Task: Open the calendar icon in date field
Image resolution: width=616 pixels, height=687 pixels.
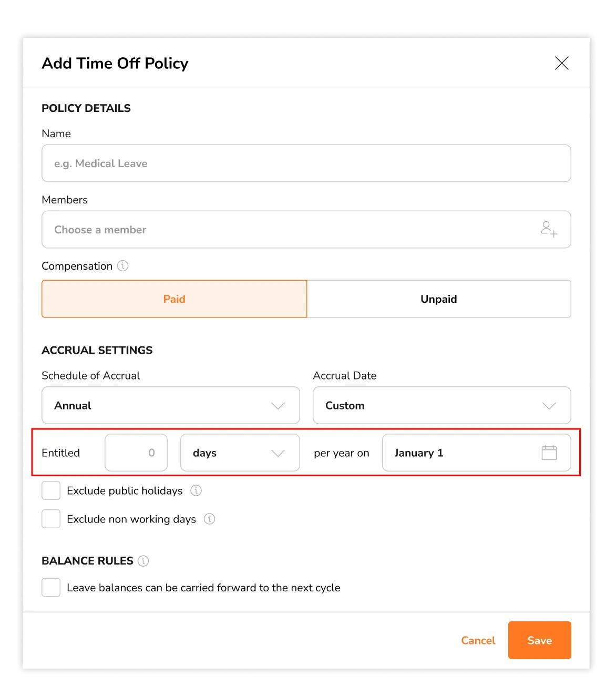Action: [x=549, y=453]
